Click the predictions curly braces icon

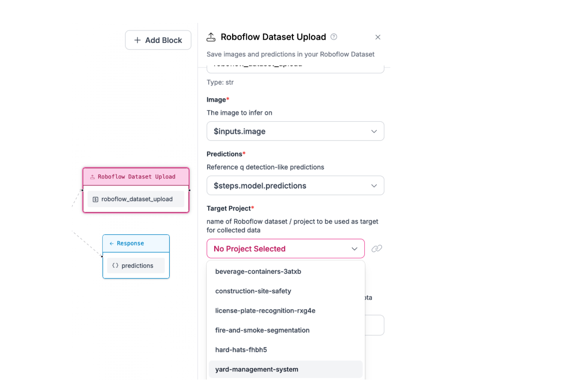point(115,265)
